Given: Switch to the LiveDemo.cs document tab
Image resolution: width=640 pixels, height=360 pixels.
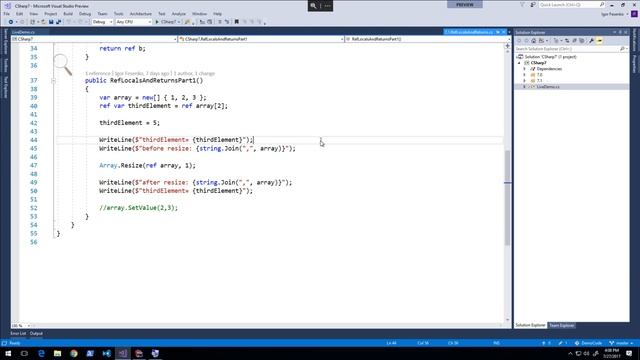Looking at the screenshot, I should (23, 32).
